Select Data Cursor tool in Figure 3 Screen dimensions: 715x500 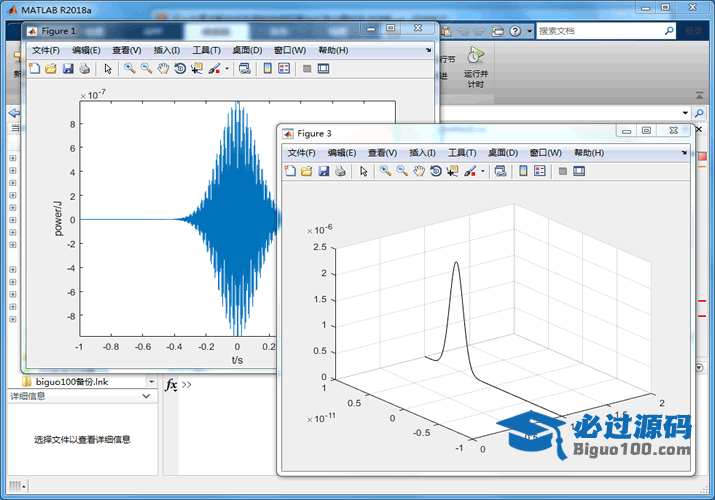(x=453, y=171)
